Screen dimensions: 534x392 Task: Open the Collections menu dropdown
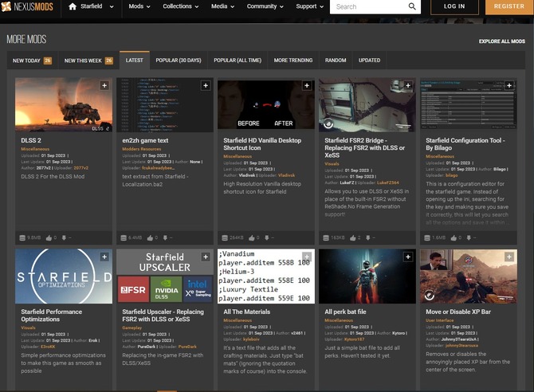tap(180, 6)
